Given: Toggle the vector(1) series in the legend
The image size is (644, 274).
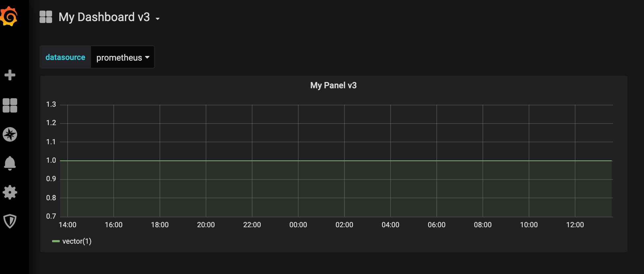Looking at the screenshot, I should 77,241.
